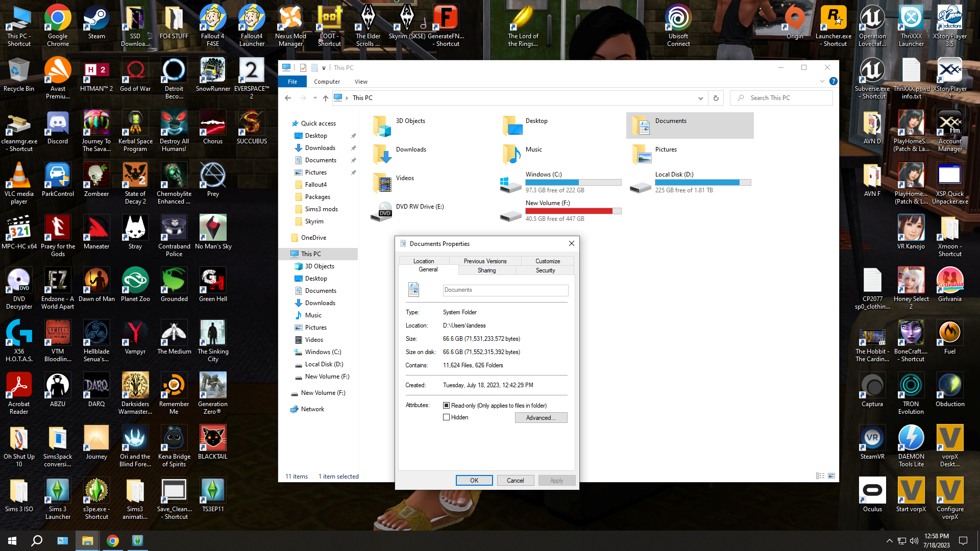Click the New Volume (F:) capacity bar

pyautogui.click(x=574, y=211)
